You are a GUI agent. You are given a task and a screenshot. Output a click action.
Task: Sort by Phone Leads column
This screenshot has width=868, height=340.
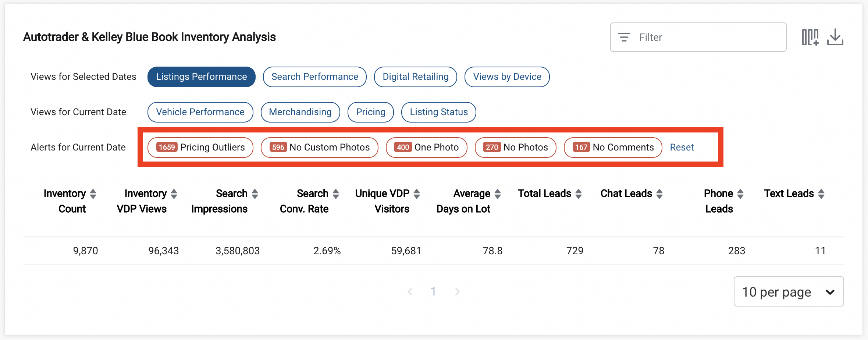tap(740, 194)
